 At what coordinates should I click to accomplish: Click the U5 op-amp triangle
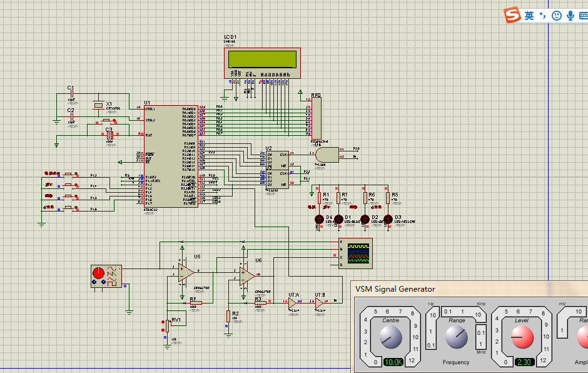tap(186, 272)
